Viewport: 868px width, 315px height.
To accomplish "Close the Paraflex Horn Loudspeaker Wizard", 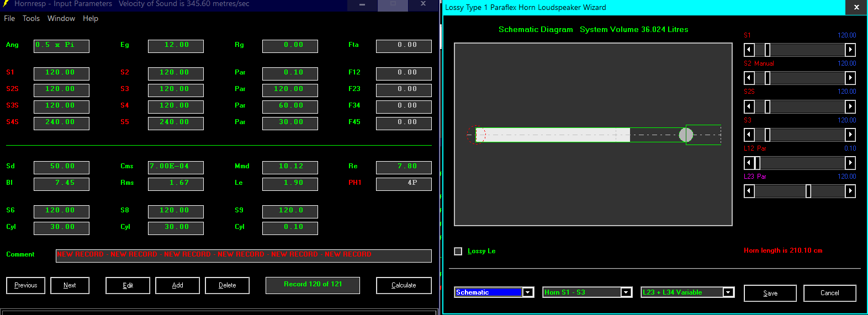I will 856,7.
